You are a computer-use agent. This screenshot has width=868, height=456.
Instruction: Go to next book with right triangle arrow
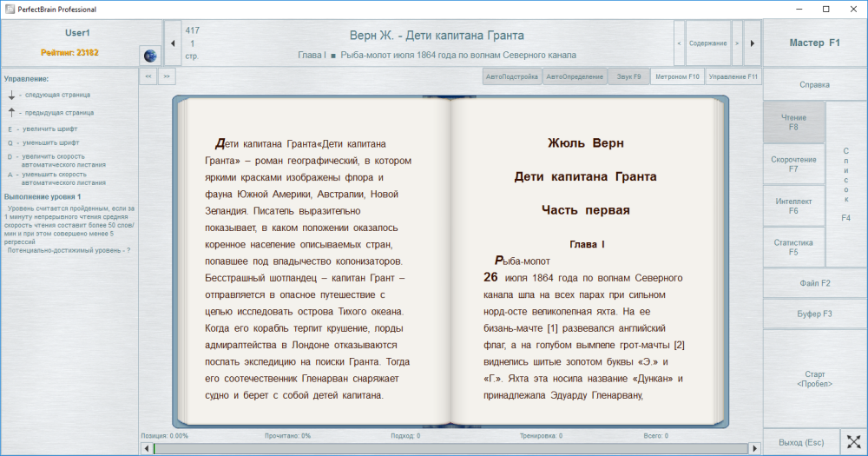click(753, 43)
